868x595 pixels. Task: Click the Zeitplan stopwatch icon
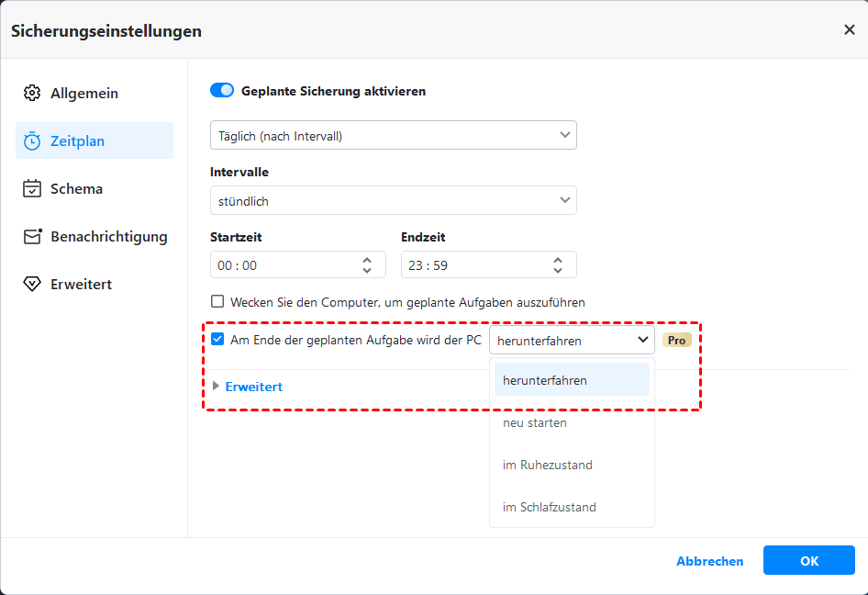pos(32,141)
